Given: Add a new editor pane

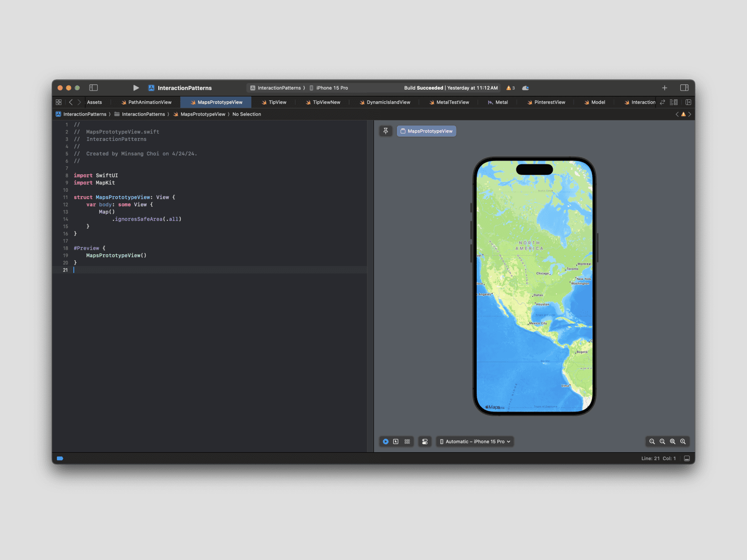Looking at the screenshot, I should click(x=688, y=102).
